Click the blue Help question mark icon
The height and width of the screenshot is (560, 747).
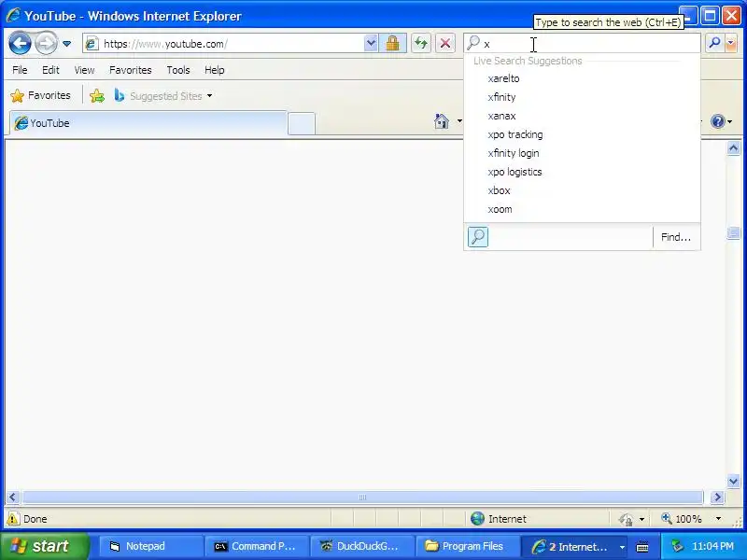[717, 121]
